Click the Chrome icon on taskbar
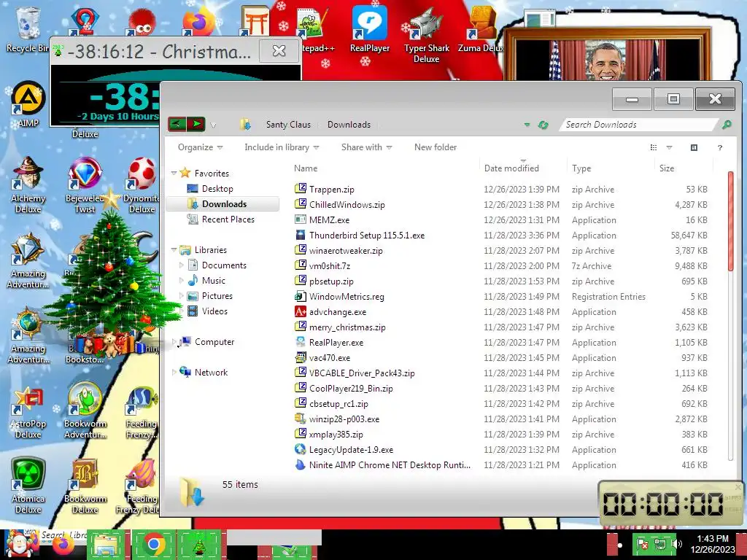Screen dimensions: 747x560 click(x=153, y=544)
